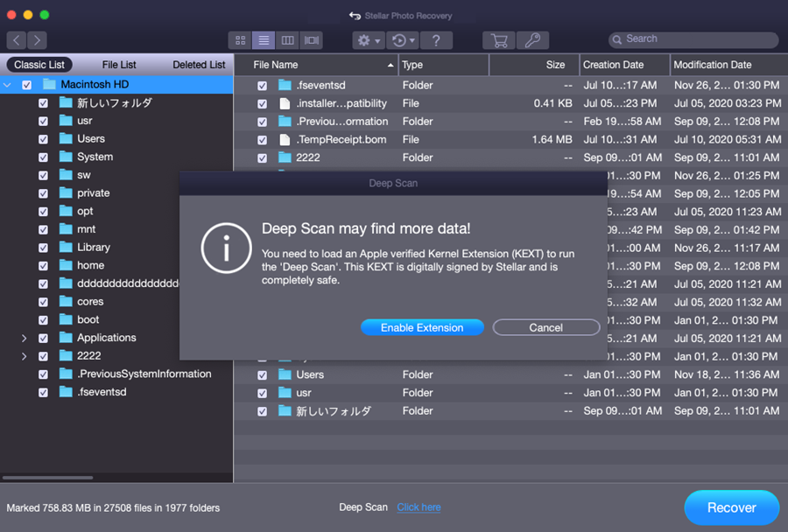Expand the 2222 folder in the tree
Screen dimensions: 788x532
[x=25, y=356]
